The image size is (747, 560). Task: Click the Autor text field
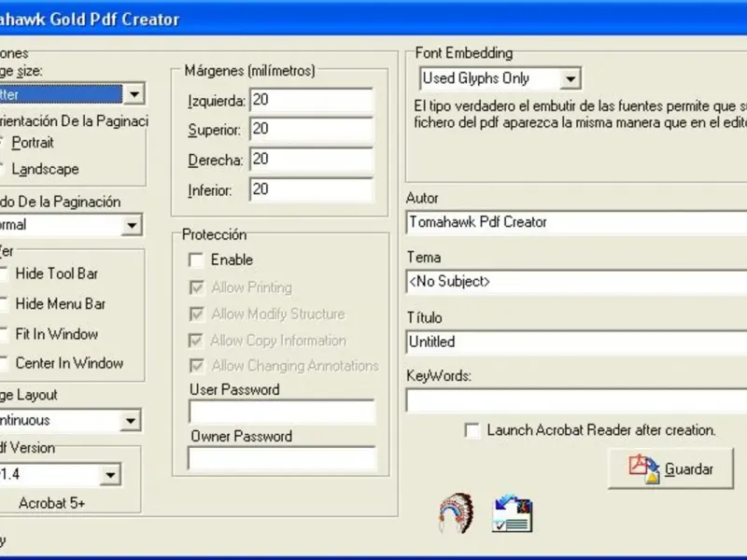click(576, 222)
